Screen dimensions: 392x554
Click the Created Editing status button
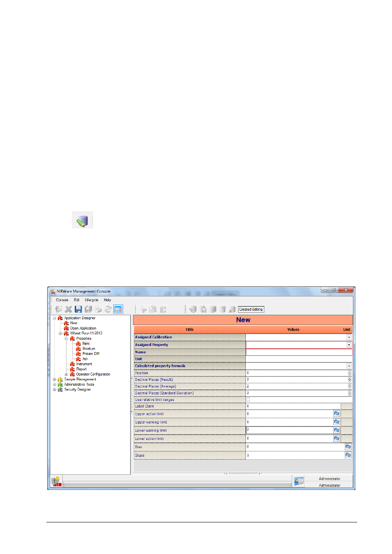pos(251,309)
